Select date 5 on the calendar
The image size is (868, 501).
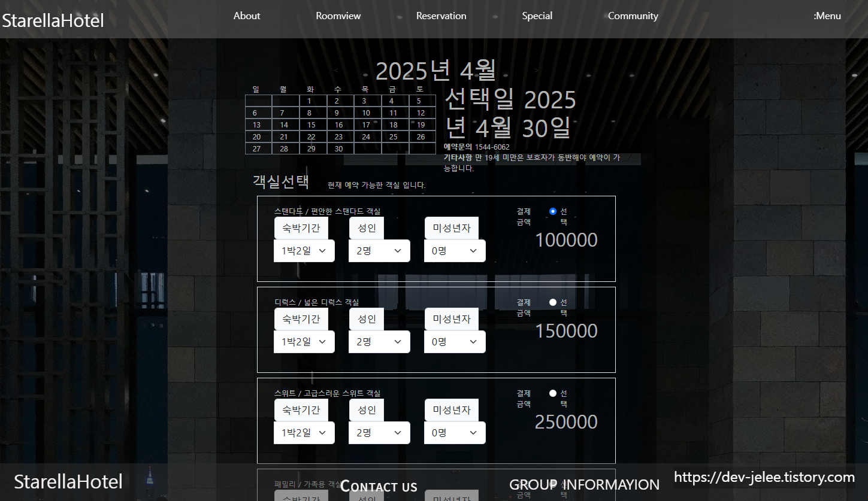(x=422, y=101)
